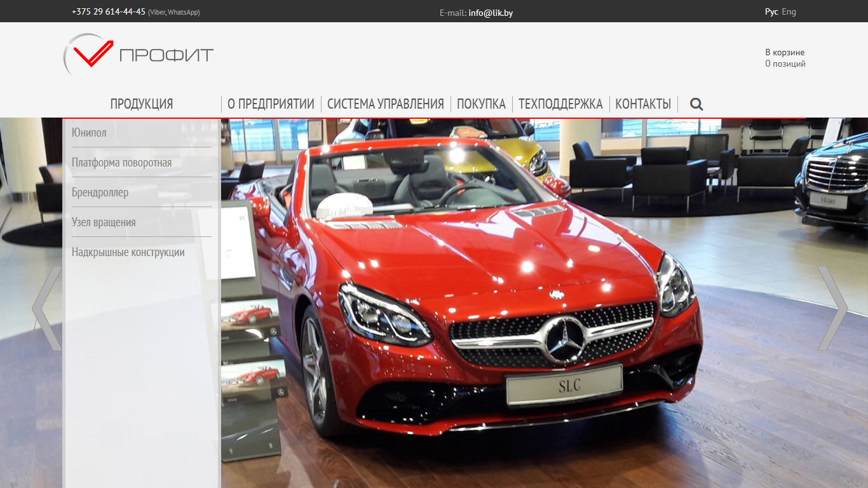Open О предприятии menu item
The image size is (868, 488).
(x=271, y=104)
